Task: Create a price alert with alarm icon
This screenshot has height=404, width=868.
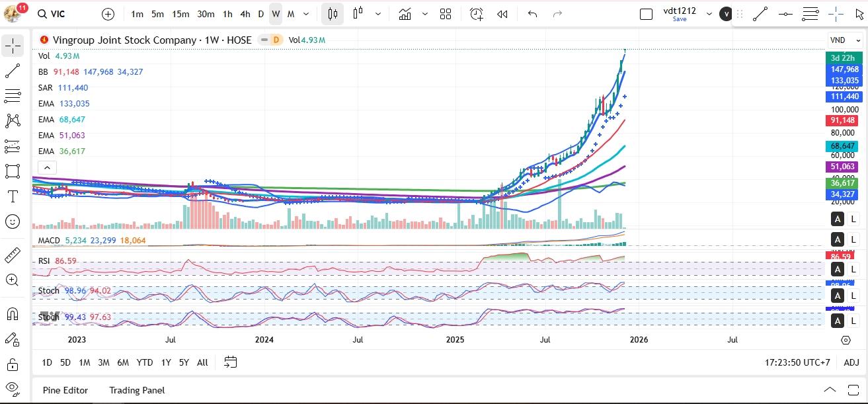Action: pyautogui.click(x=476, y=14)
